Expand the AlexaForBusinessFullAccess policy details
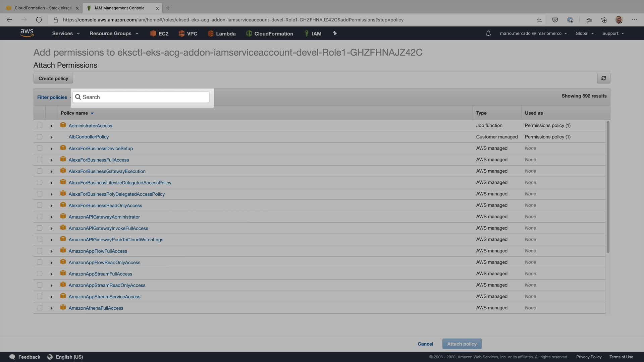The width and height of the screenshot is (644, 362). [51, 160]
